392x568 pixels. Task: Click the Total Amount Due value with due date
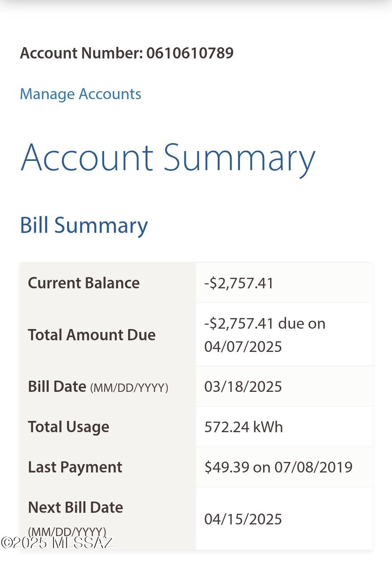click(265, 335)
